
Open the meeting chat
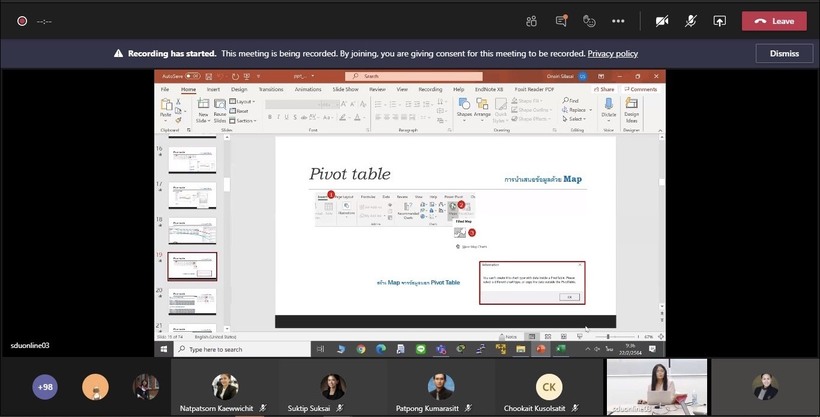point(561,20)
